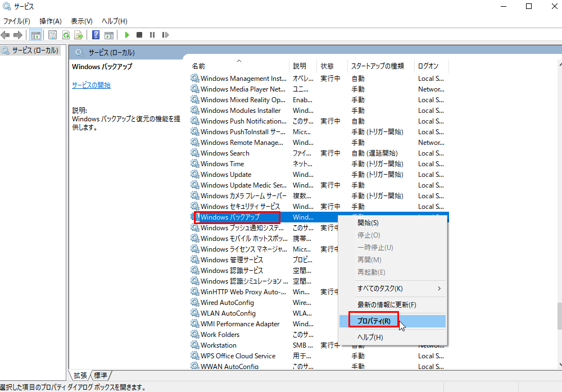Click the Restart service toolbar icon
The image size is (562, 392).
165,35
